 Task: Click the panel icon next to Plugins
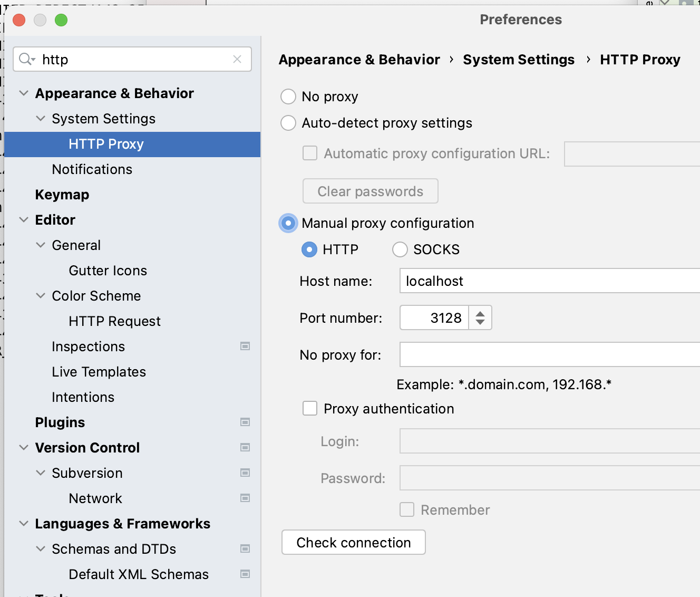coord(245,422)
